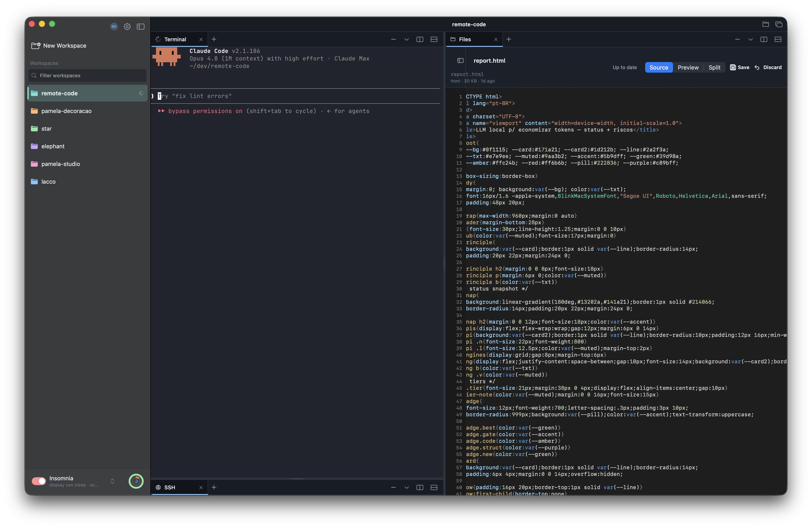The width and height of the screenshot is (812, 528).
Task: Add a new tab next to SSH
Action: click(214, 487)
